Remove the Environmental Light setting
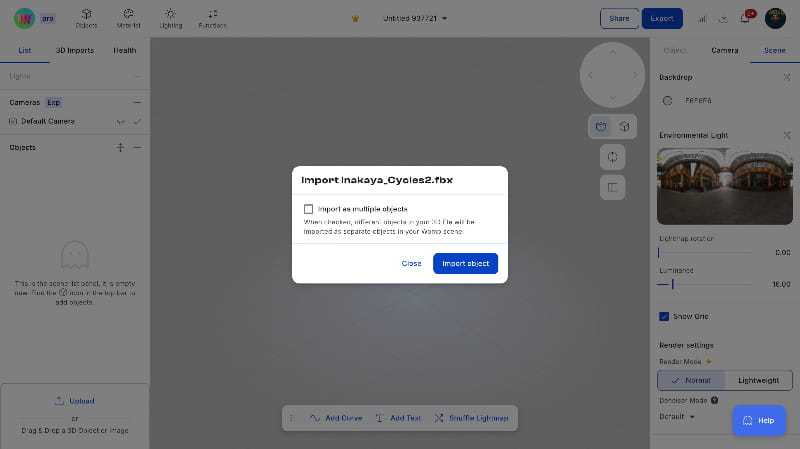Viewport: 800px width, 449px height. [x=787, y=135]
